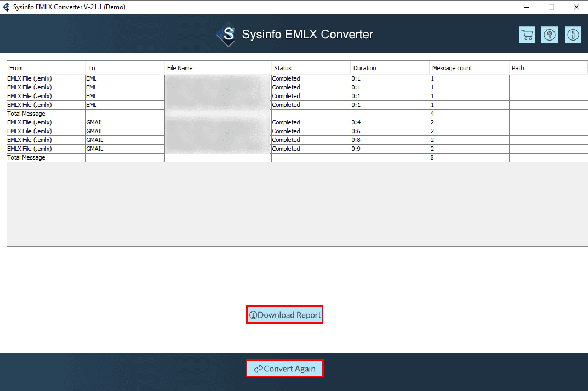The width and height of the screenshot is (588, 391).
Task: Click Duration cell showing 0:8
Action: tap(390, 140)
